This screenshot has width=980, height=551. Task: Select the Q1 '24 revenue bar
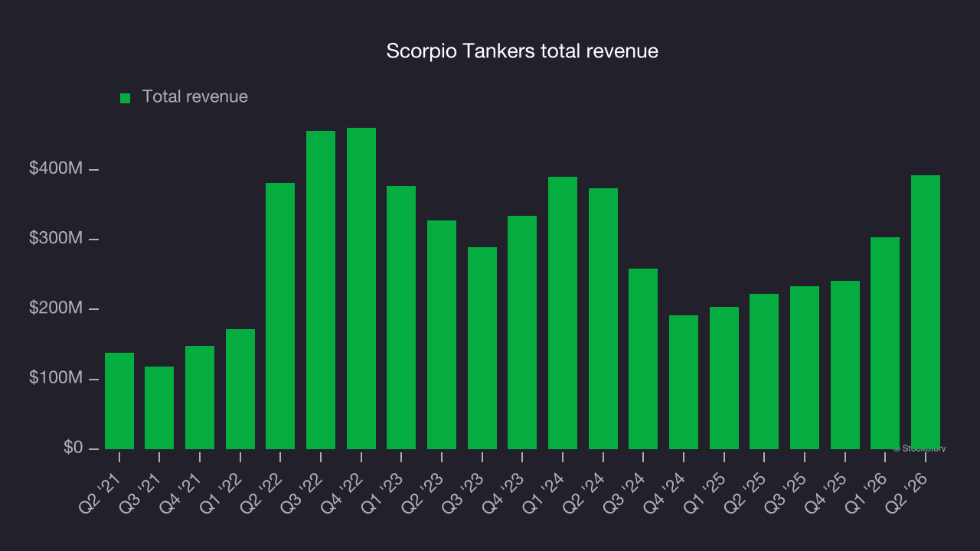point(563,313)
